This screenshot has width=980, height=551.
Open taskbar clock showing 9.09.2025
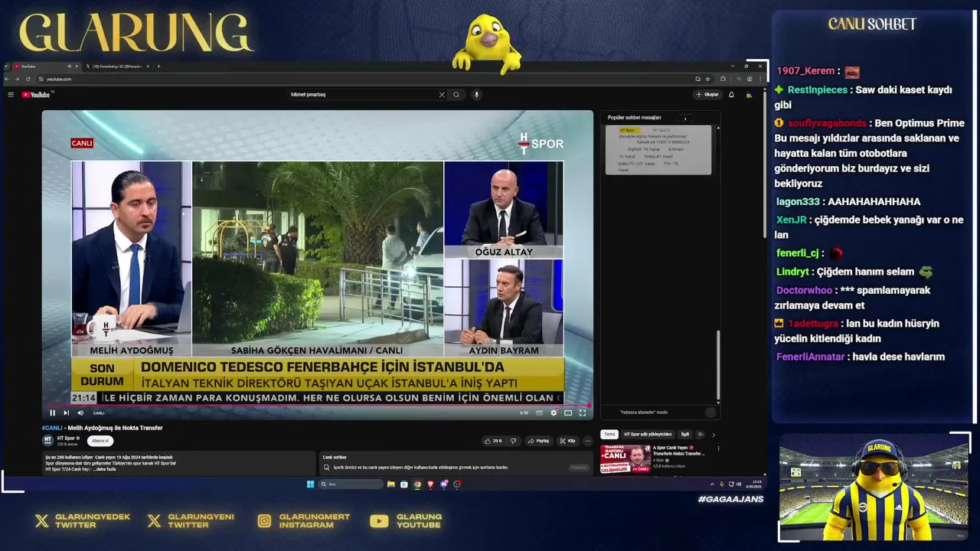(x=753, y=484)
